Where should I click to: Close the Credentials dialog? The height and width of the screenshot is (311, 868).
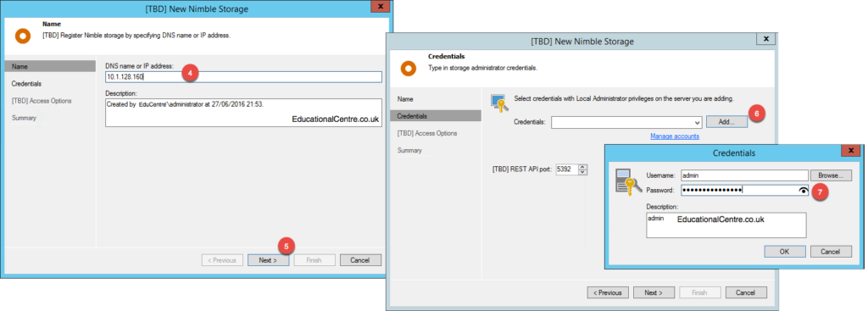pyautogui.click(x=850, y=151)
